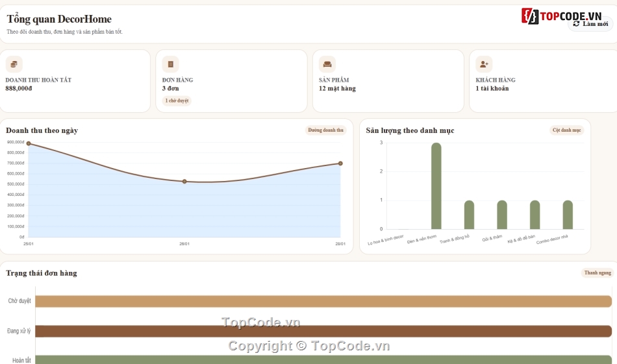Image resolution: width=617 pixels, height=364 pixels.
Task: Click the "Thanh ngang" chart tag
Action: 598,273
